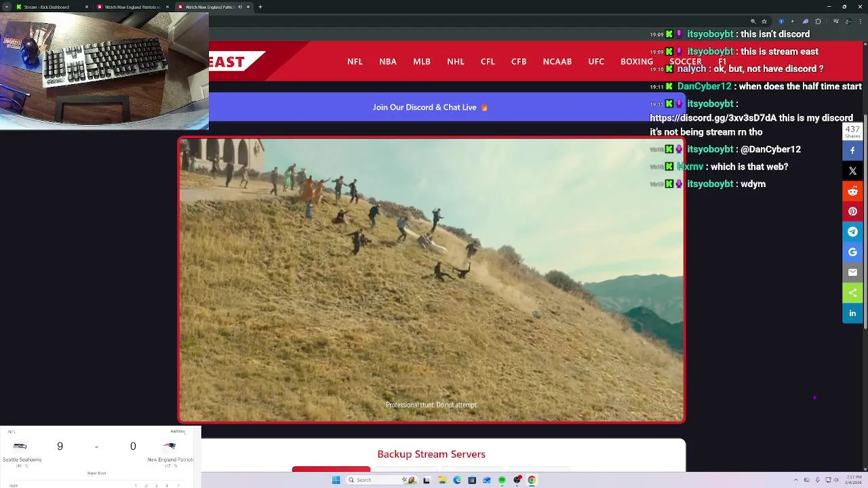Viewport: 868px width, 488px height.
Task: Open the volume control in system tray
Action: [836, 480]
